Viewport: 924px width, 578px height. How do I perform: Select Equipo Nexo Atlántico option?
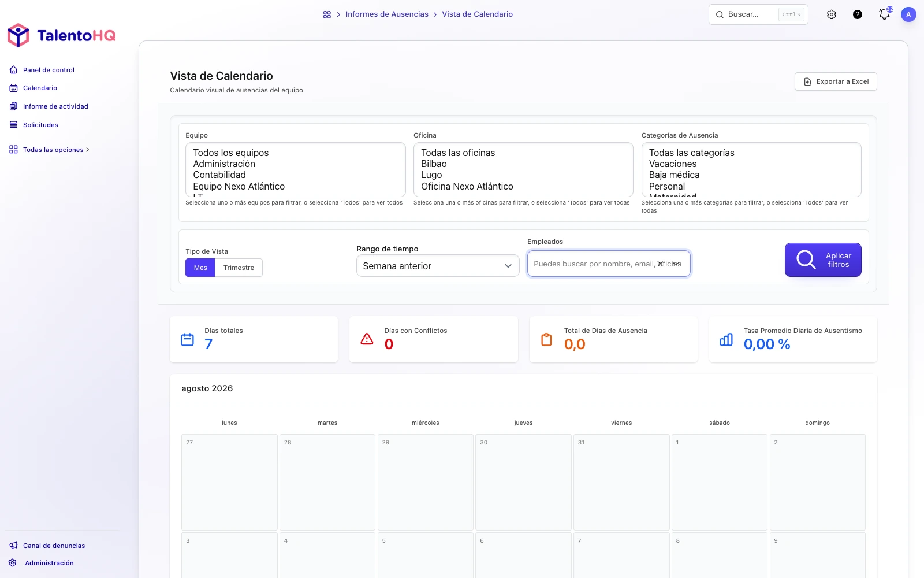coord(295,186)
